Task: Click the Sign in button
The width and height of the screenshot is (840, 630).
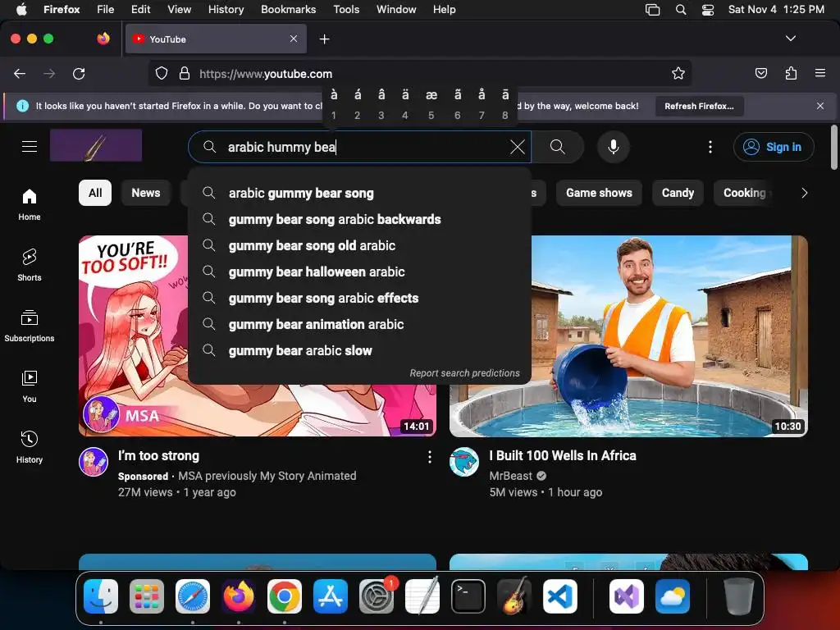Action: (x=774, y=147)
